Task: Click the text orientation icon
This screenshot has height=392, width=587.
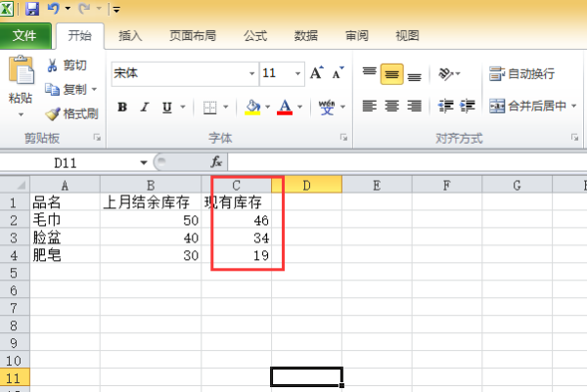Action: [x=446, y=73]
